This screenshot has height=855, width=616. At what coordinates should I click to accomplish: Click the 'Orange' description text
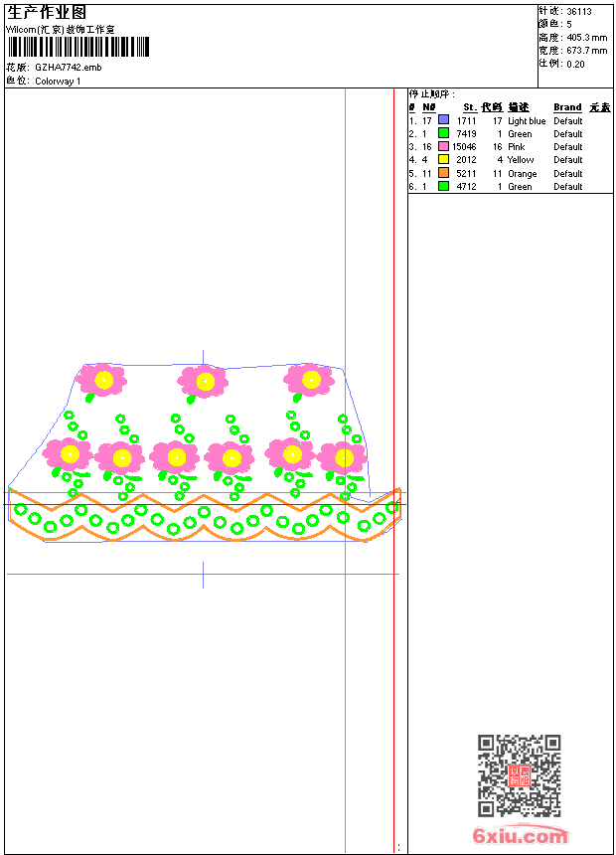click(x=523, y=175)
